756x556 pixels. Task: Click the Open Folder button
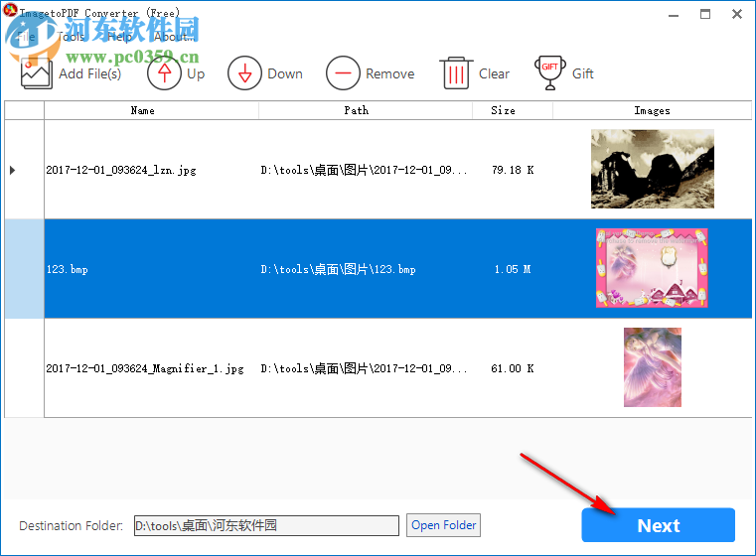pyautogui.click(x=444, y=525)
